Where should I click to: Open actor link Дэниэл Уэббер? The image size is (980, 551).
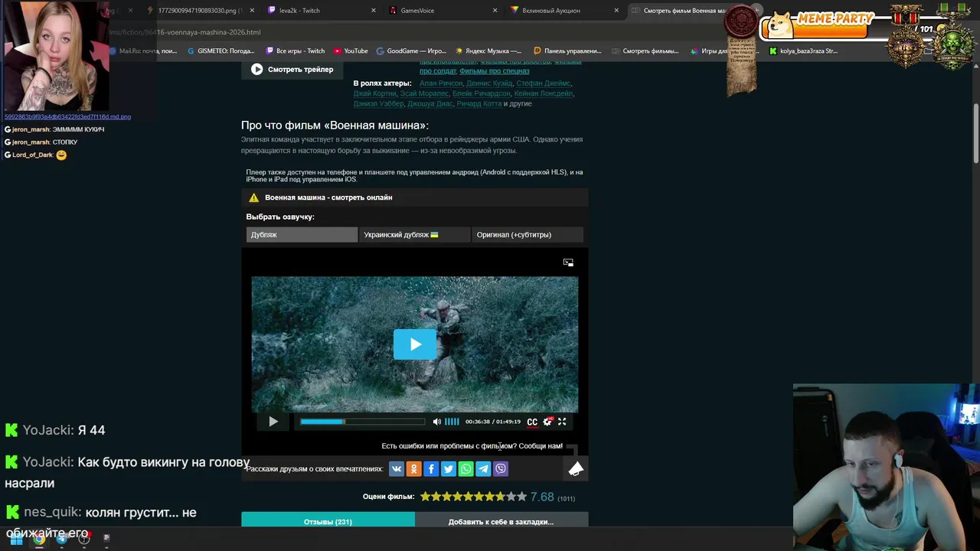(x=378, y=104)
